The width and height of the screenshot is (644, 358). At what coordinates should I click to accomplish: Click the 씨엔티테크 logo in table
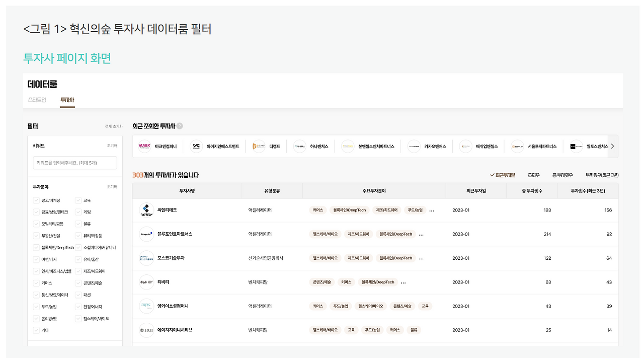pyautogui.click(x=146, y=210)
